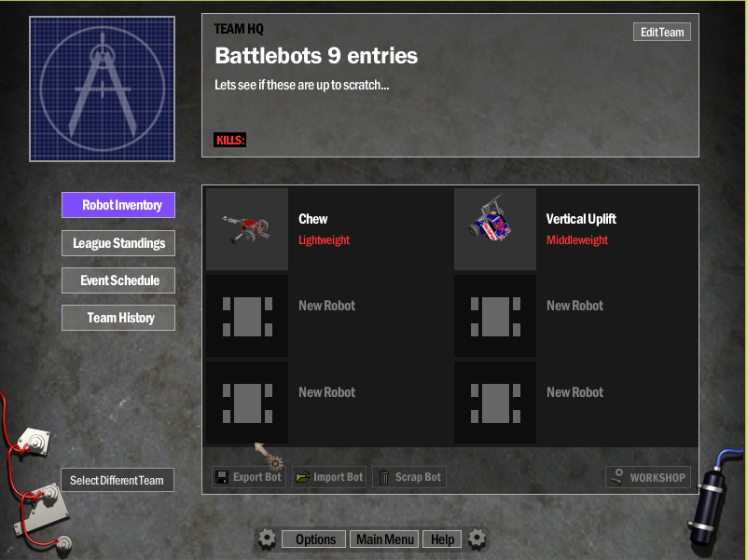This screenshot has width=747, height=560.
Task: Open Options menu
Action: (x=314, y=540)
